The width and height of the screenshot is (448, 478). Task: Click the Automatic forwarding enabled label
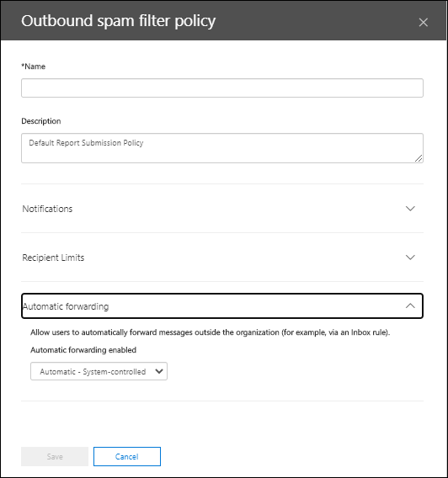(x=83, y=349)
